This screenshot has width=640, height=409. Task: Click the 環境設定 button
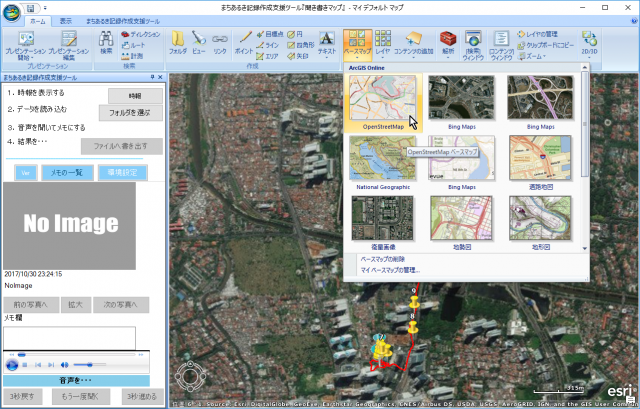click(x=122, y=173)
